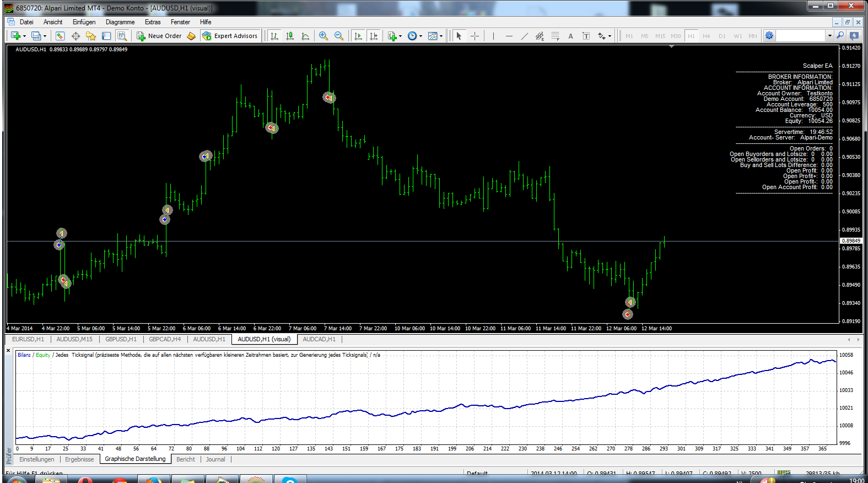Viewport: 868px width, 483px height.
Task: Switch chart to bar chart icon
Action: [x=274, y=36]
